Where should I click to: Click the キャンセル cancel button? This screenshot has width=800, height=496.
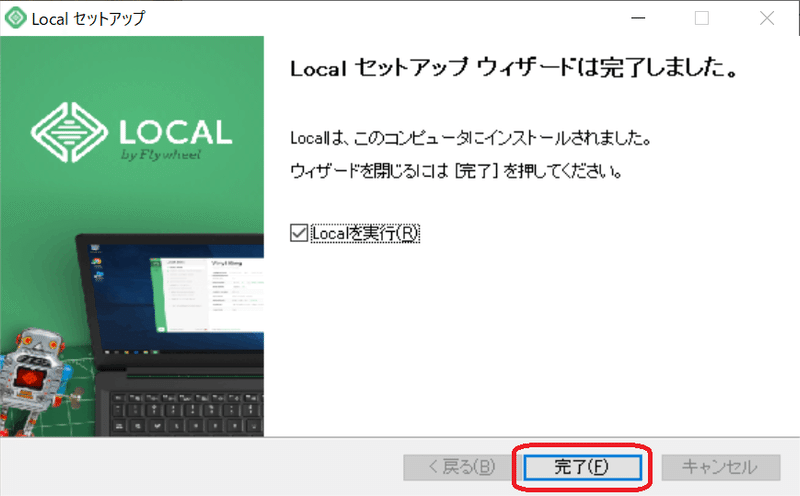(720, 467)
